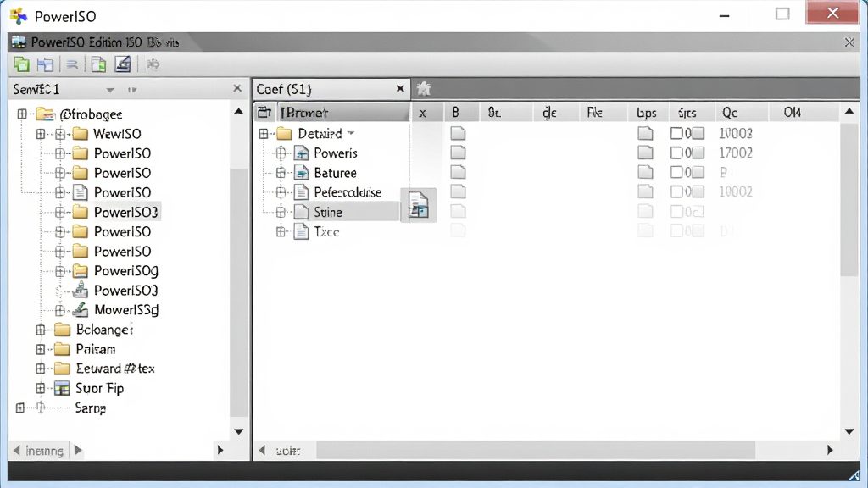This screenshot has width=868, height=488.
Task: Click the PoweriSOg open-folder icon
Action: tap(81, 271)
